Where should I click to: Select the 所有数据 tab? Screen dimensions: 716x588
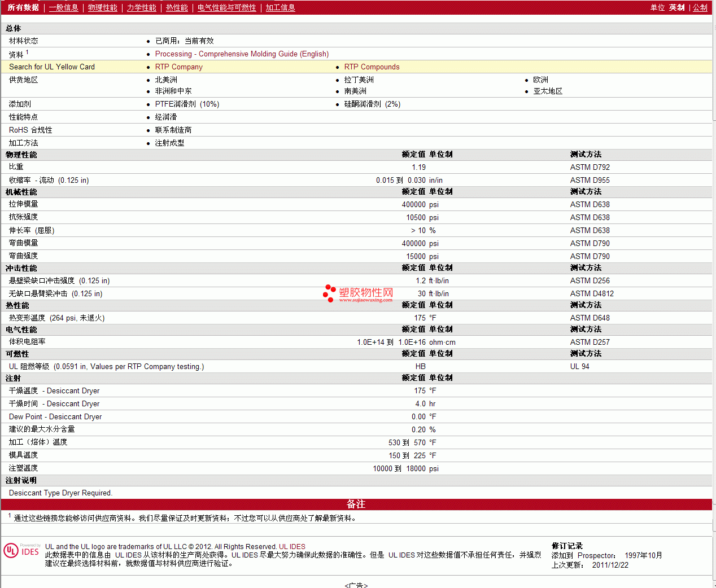click(23, 7)
